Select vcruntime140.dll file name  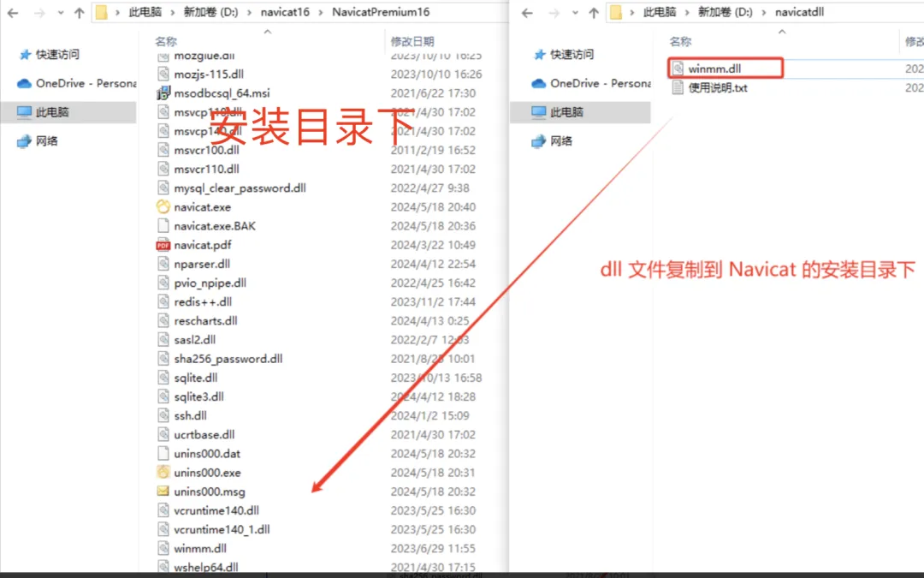pyautogui.click(x=216, y=510)
